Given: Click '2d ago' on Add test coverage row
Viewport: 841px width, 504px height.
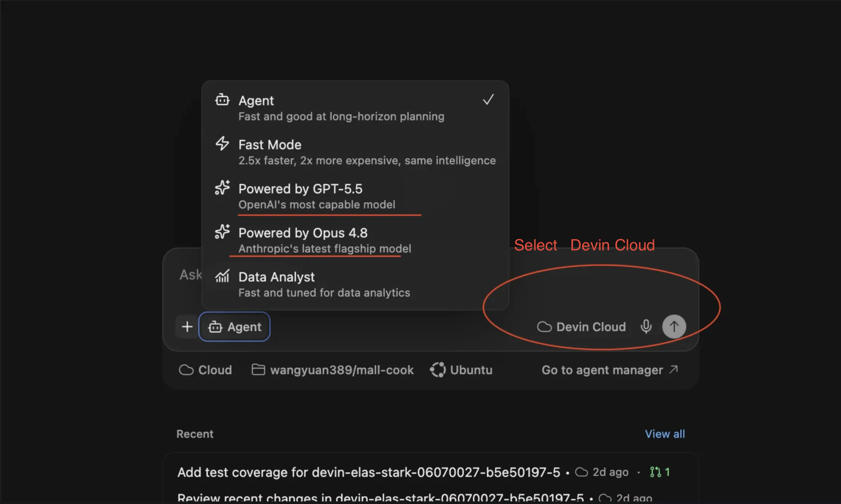Looking at the screenshot, I should [610, 472].
